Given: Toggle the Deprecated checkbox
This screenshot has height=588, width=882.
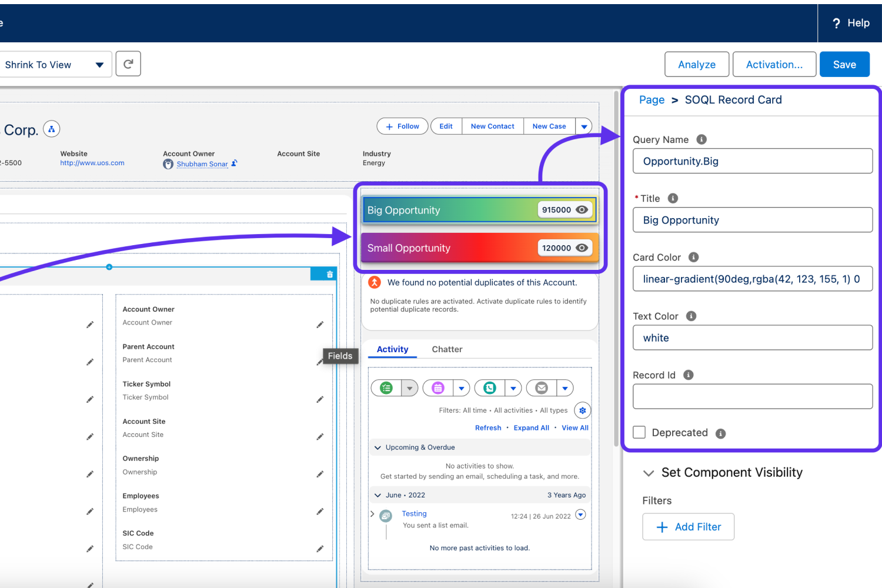Looking at the screenshot, I should coord(639,432).
